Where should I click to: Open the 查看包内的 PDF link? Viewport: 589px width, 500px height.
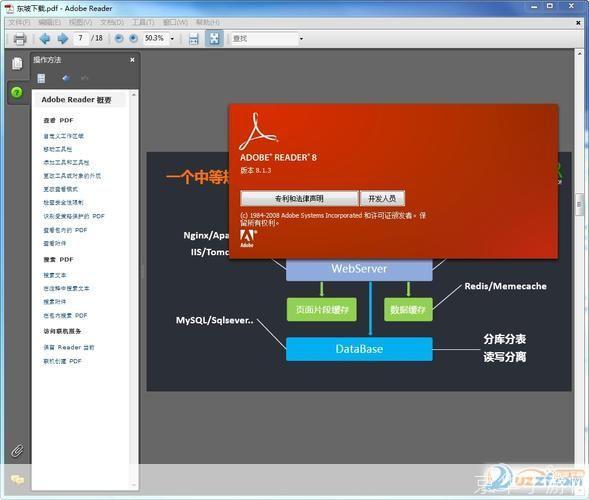pos(65,230)
